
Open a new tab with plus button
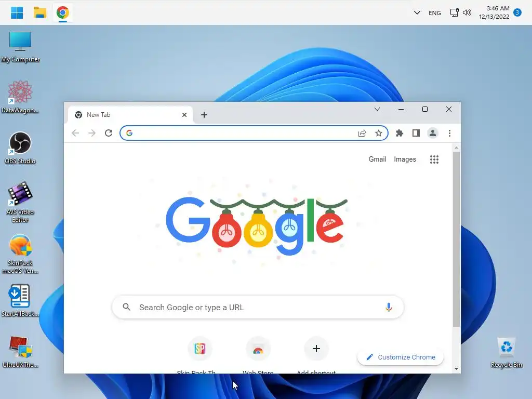pyautogui.click(x=204, y=115)
